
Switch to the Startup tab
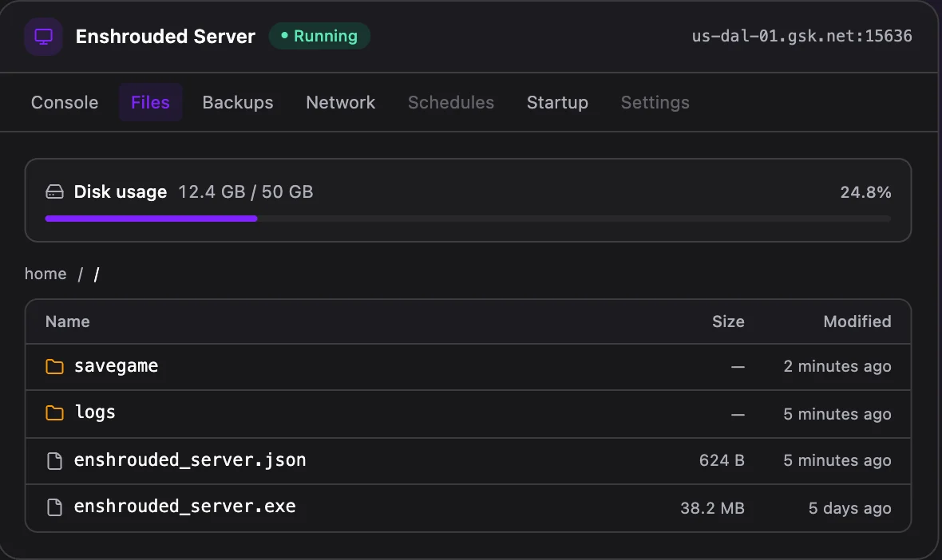pyautogui.click(x=557, y=103)
